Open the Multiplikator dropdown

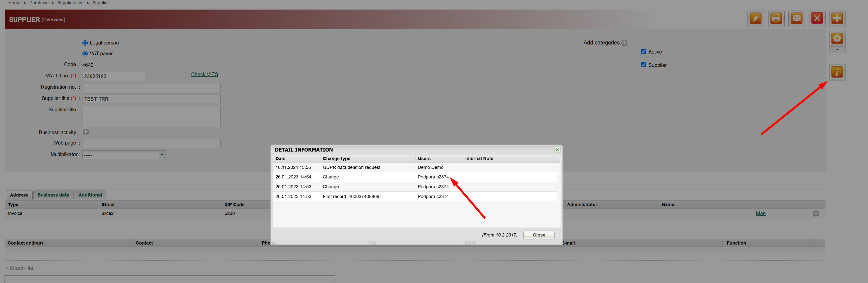pyautogui.click(x=162, y=155)
